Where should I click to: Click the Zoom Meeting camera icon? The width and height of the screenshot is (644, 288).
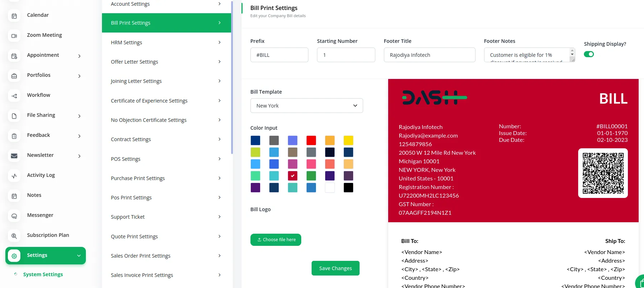point(14,35)
